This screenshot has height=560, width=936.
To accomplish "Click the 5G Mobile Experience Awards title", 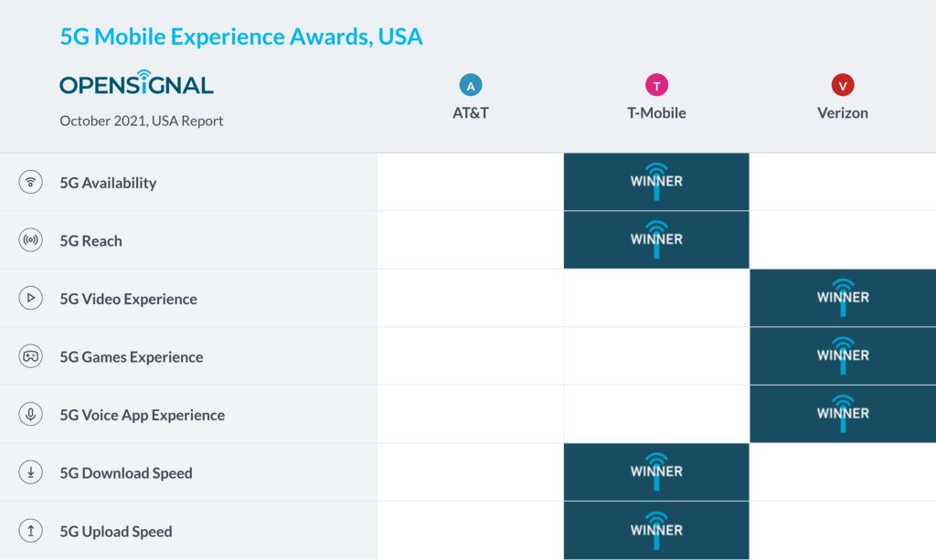I will point(241,37).
